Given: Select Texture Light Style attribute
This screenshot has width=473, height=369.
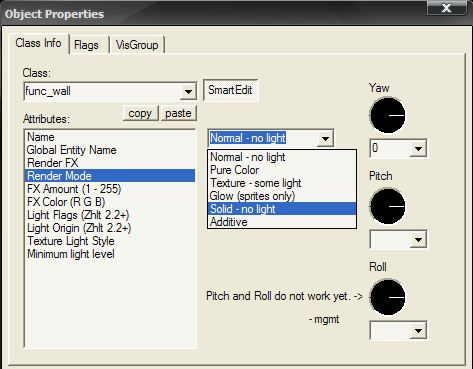Looking at the screenshot, I should pos(110,241).
